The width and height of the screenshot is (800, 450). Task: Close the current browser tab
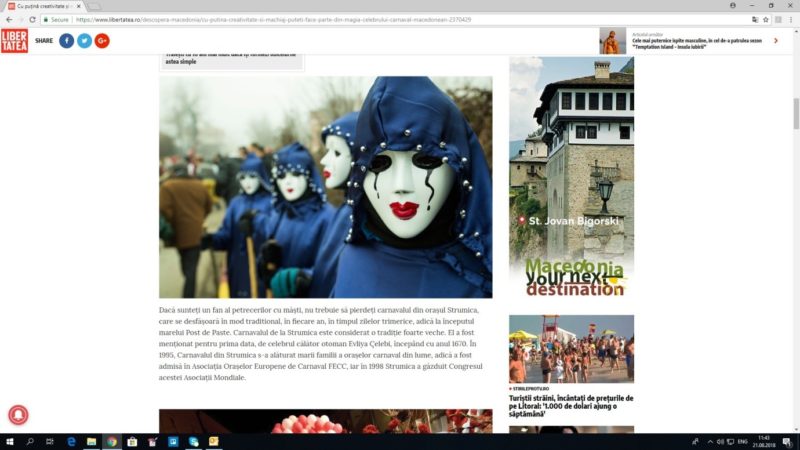79,6
